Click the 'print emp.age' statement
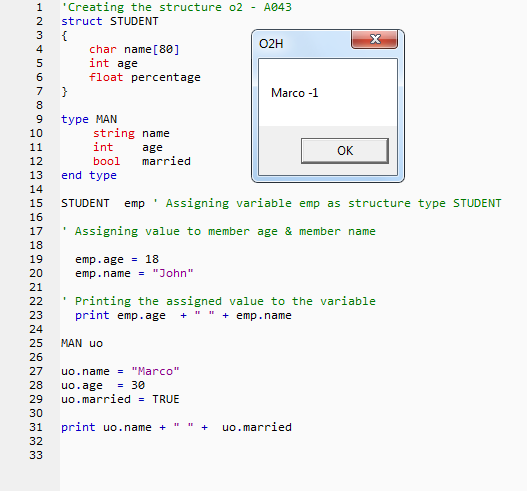 coord(183,315)
